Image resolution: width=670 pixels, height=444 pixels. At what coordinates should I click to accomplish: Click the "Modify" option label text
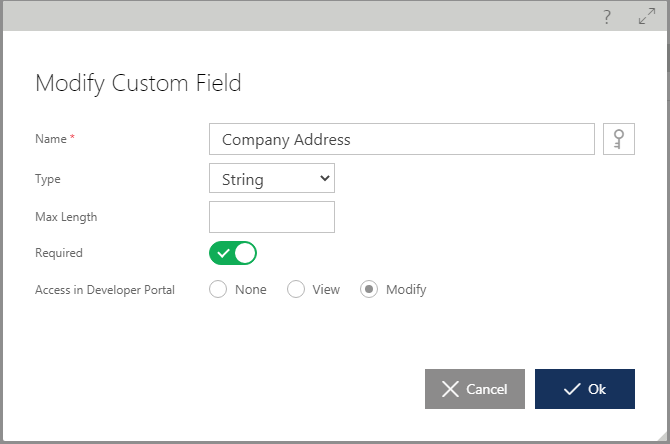click(x=406, y=289)
